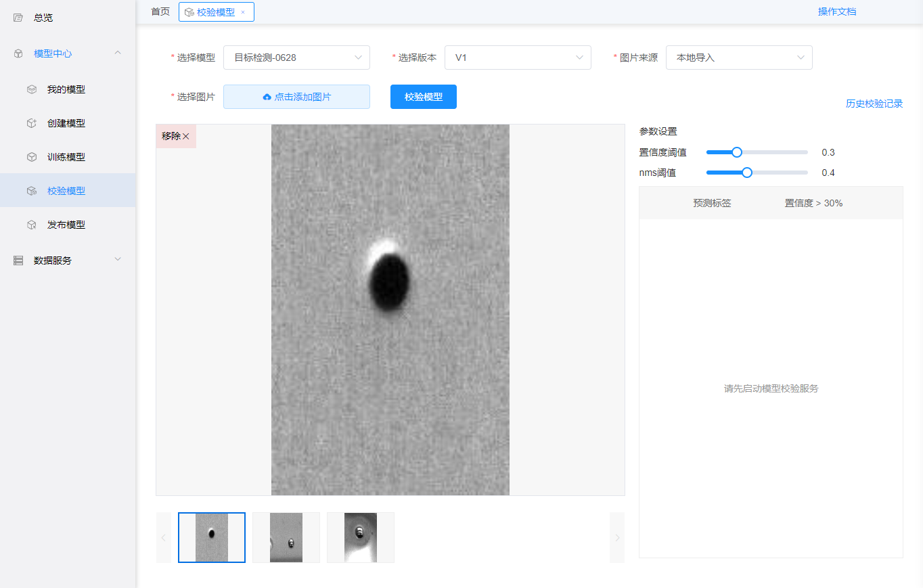Click the cloud upload icon on add-image button

pos(267,97)
